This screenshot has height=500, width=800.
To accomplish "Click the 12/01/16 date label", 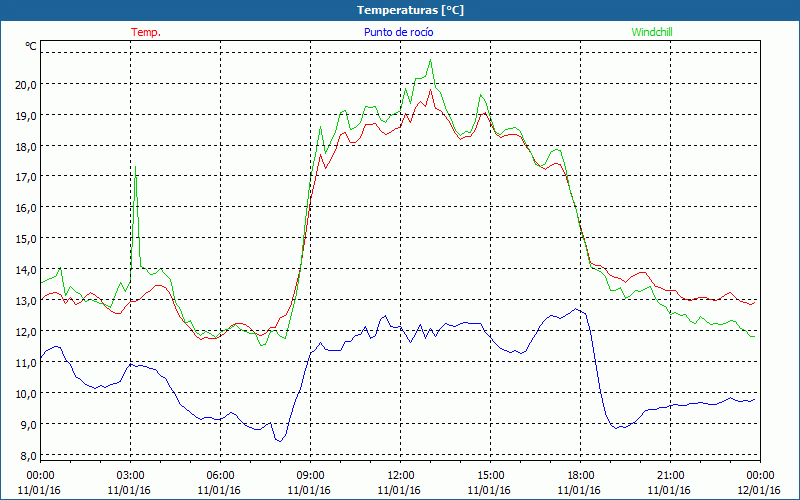I will coord(759,490).
